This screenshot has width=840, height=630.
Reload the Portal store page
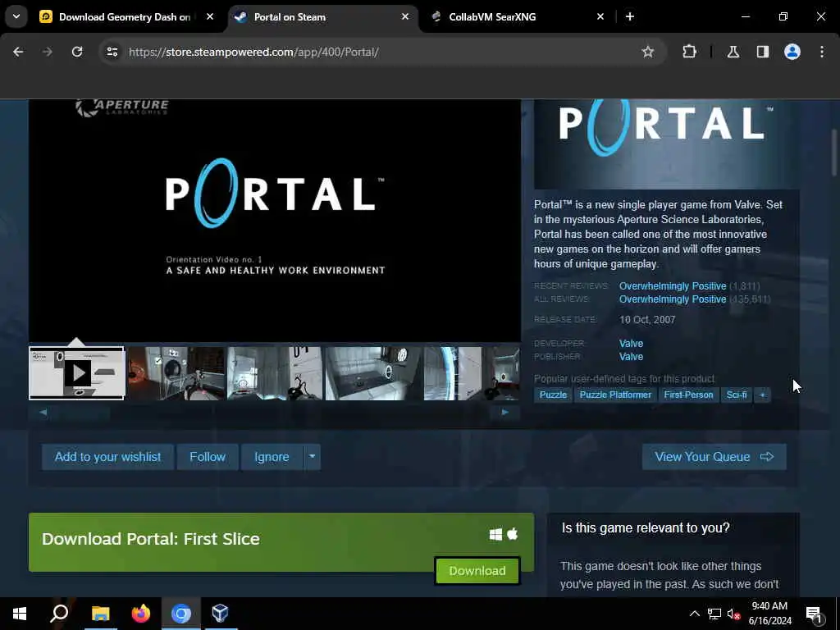click(77, 52)
